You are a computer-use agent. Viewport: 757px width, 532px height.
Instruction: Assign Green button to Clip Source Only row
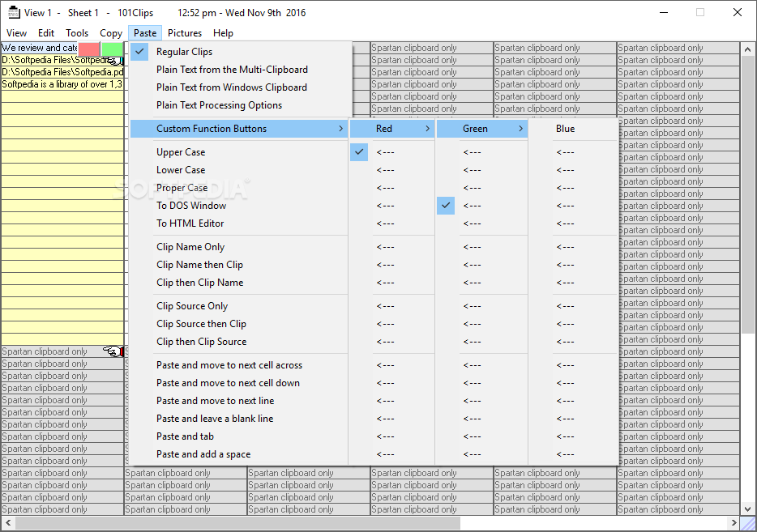click(x=481, y=306)
